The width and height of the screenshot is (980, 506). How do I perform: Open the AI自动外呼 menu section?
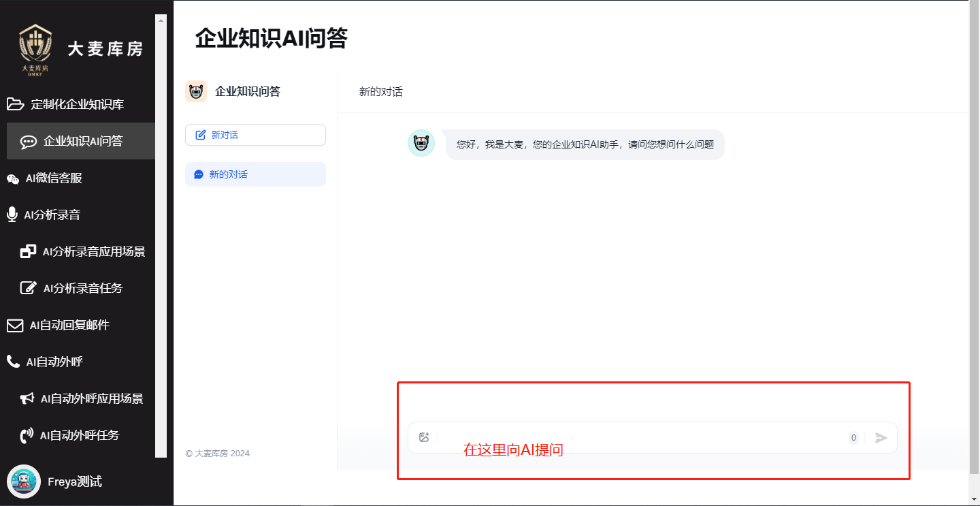point(78,362)
